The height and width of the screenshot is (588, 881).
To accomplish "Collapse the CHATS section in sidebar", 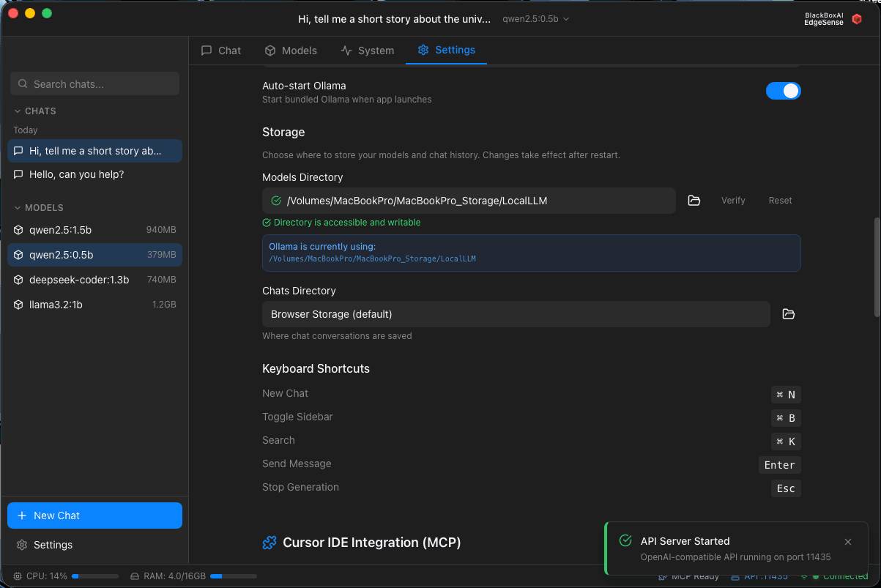I will point(18,111).
